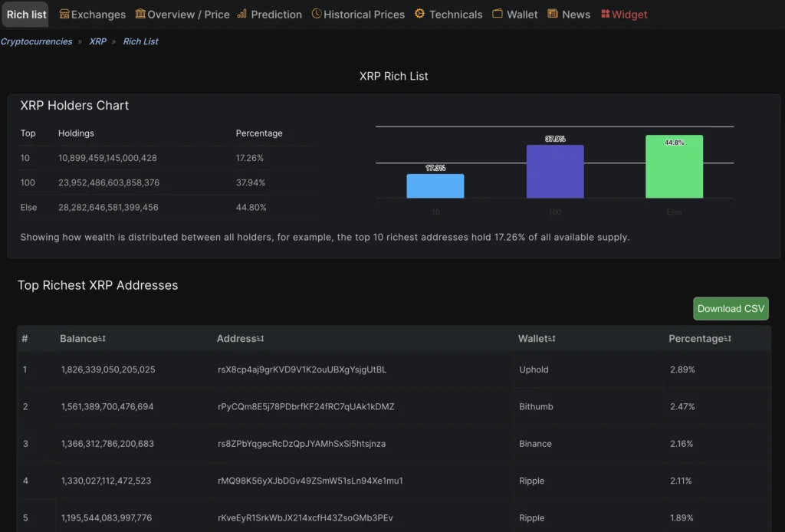Viewport: 785px width, 532px height.
Task: Open the Balance header sort chevrons
Action: (102, 338)
